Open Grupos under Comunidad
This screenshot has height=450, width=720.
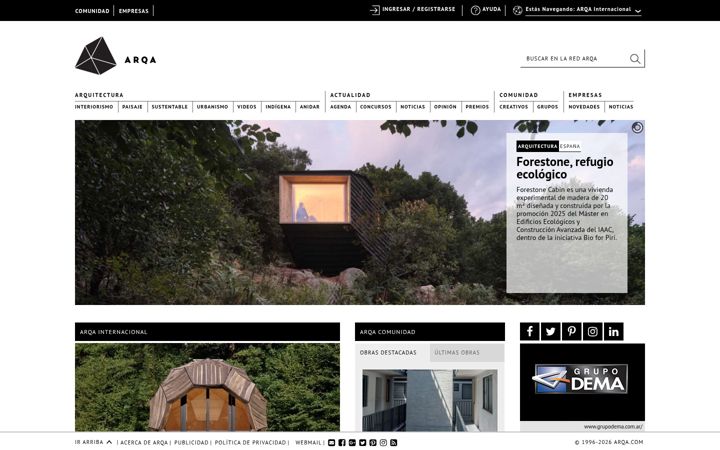pyautogui.click(x=547, y=107)
